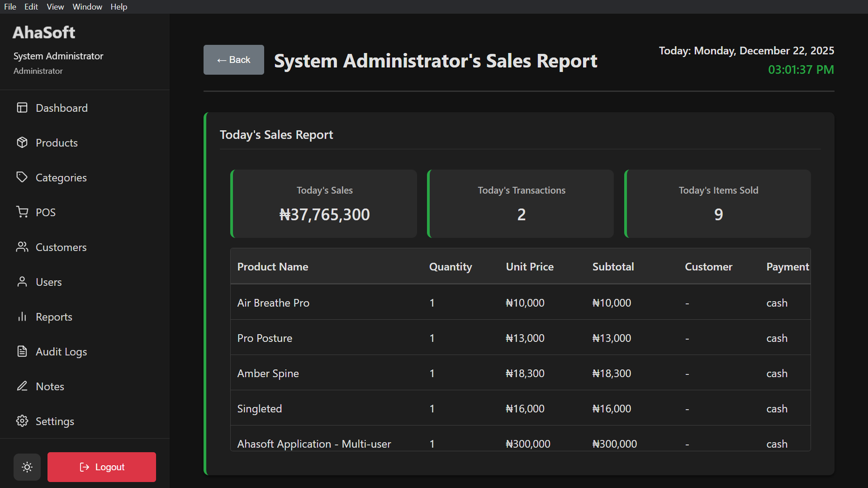Toggle light mode with the sun icon
This screenshot has height=488, width=868.
(27, 467)
